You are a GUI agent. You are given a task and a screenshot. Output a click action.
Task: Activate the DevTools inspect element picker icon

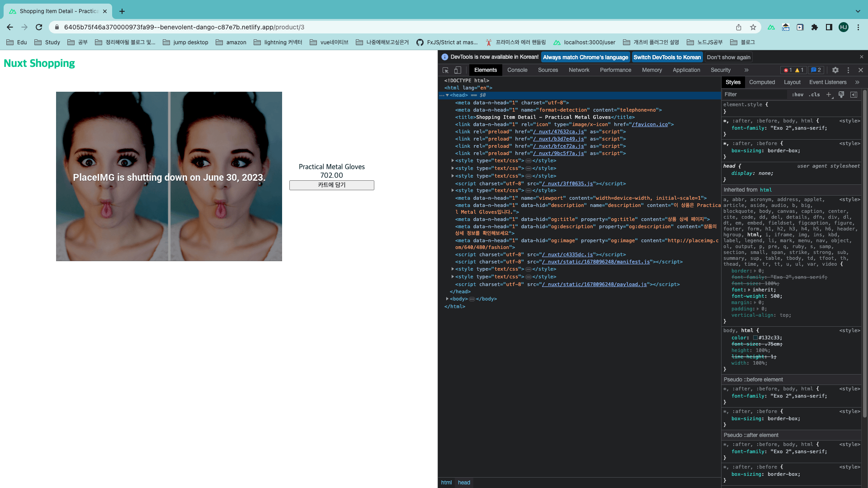(x=446, y=70)
